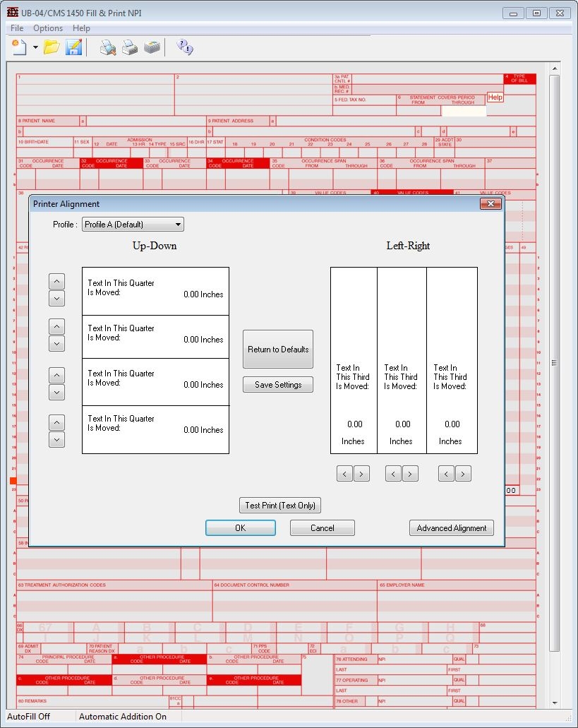Move first quarter text up
Image resolution: width=578 pixels, height=728 pixels.
[57, 281]
